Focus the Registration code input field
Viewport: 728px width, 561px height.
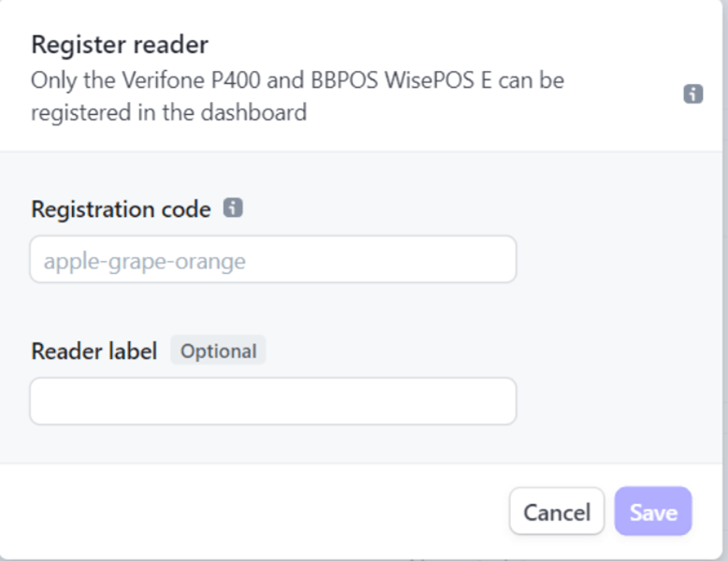coord(272,260)
